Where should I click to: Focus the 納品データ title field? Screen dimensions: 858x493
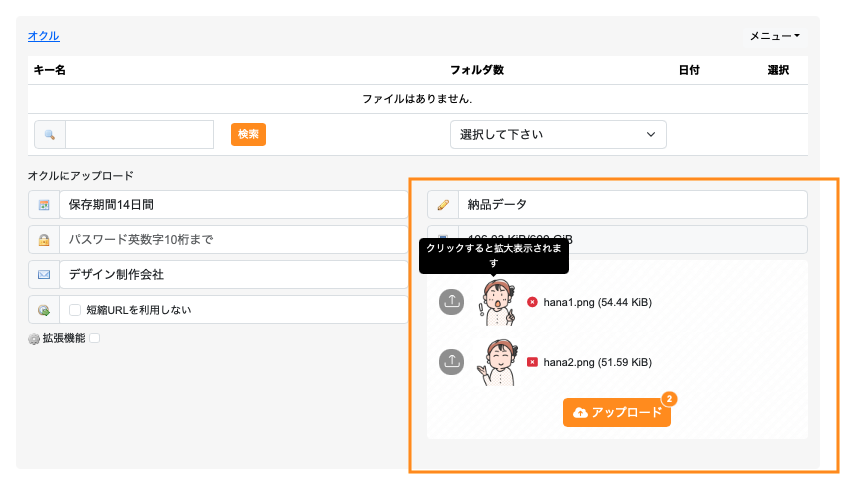[633, 205]
